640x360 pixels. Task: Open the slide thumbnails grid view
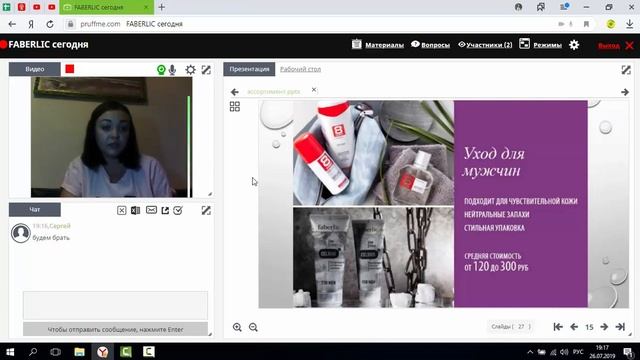pos(235,107)
